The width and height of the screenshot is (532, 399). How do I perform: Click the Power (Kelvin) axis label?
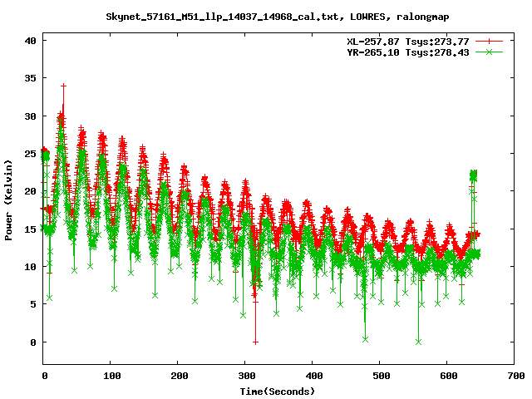[8, 200]
